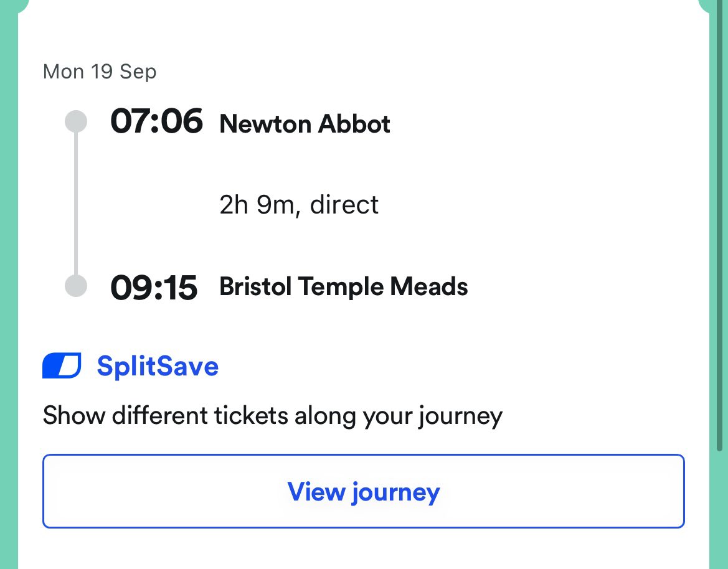Select the 07:06 departure time

pos(156,121)
